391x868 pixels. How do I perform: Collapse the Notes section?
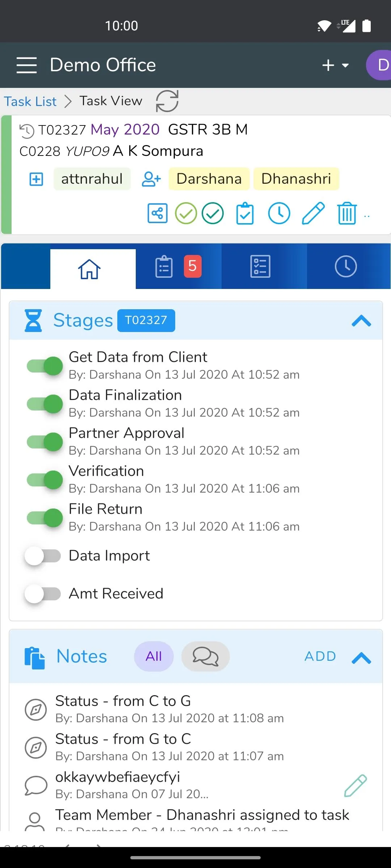click(x=361, y=658)
